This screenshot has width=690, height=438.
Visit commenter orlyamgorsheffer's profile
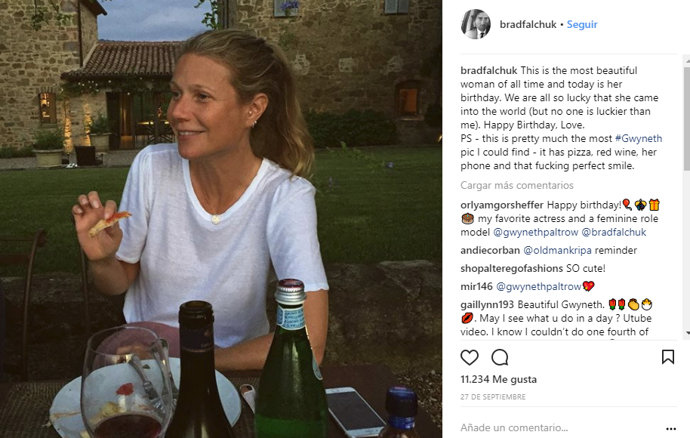[x=502, y=204]
